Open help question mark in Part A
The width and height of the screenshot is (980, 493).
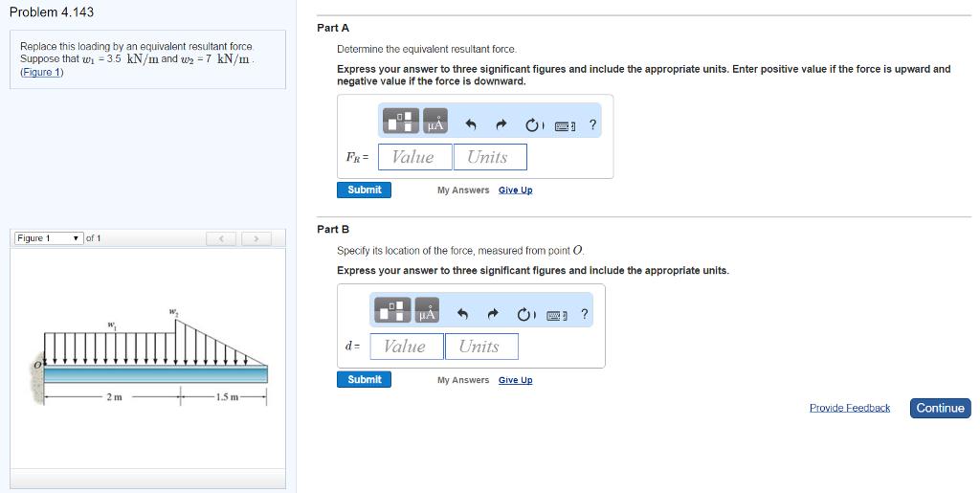(592, 124)
